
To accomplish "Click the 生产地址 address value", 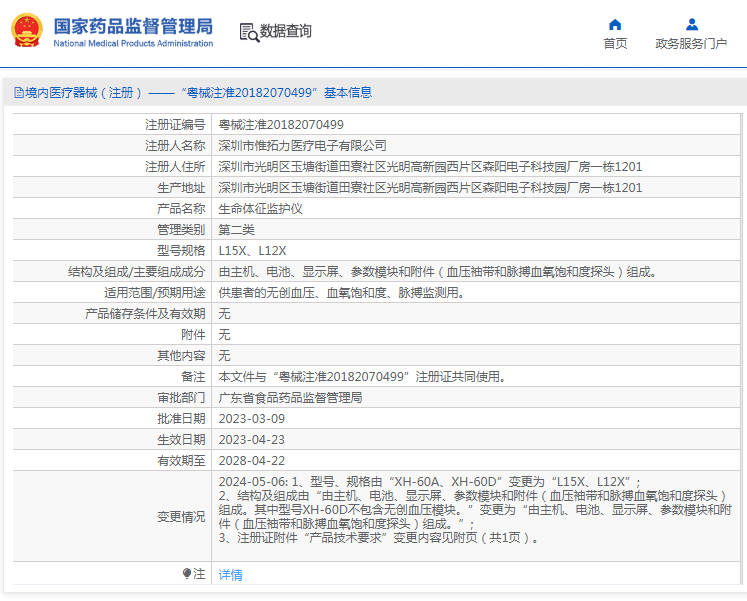I will [x=430, y=188].
